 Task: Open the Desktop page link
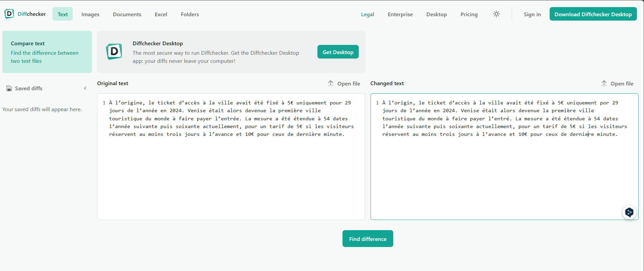pyautogui.click(x=437, y=14)
